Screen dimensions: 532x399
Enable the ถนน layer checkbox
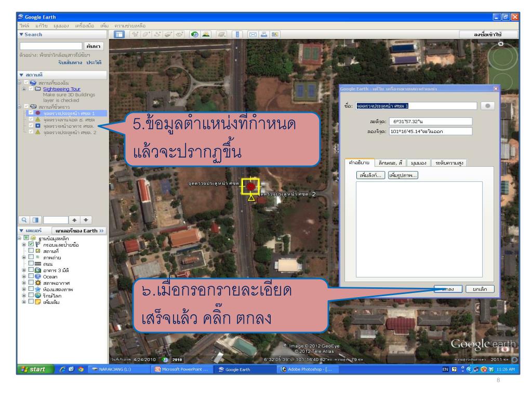pos(31,263)
